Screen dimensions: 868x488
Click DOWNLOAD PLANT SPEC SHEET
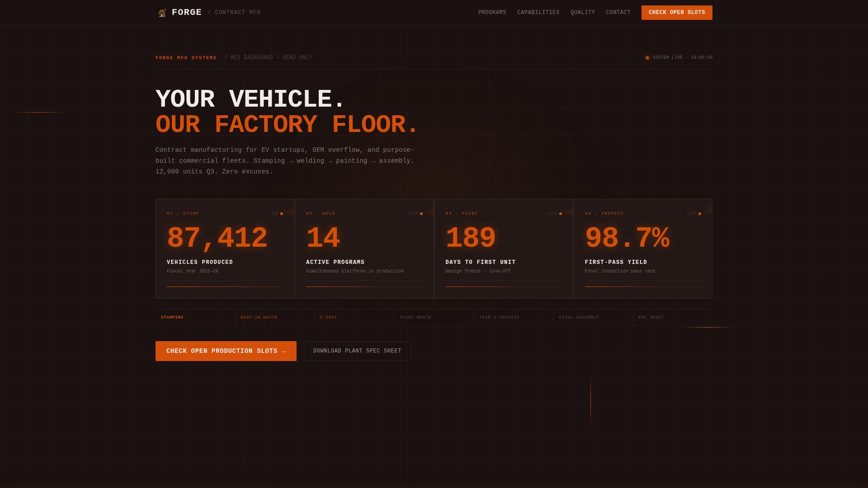click(x=357, y=351)
